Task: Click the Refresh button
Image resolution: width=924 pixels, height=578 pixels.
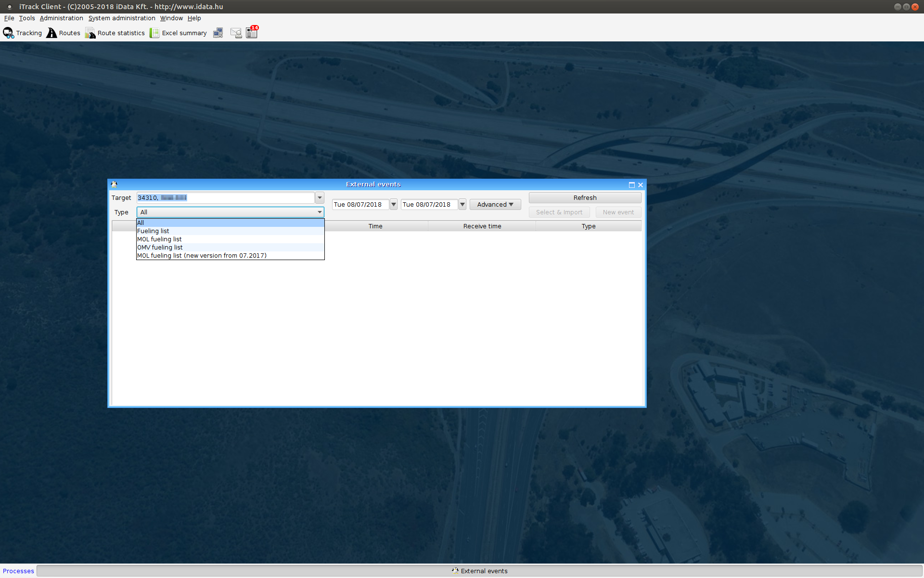Action: [584, 197]
